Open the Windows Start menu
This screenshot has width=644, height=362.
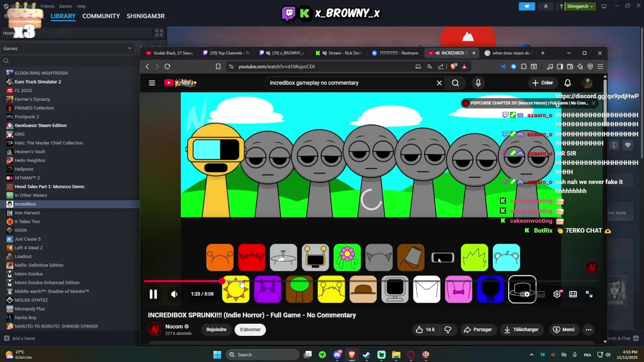point(217,354)
